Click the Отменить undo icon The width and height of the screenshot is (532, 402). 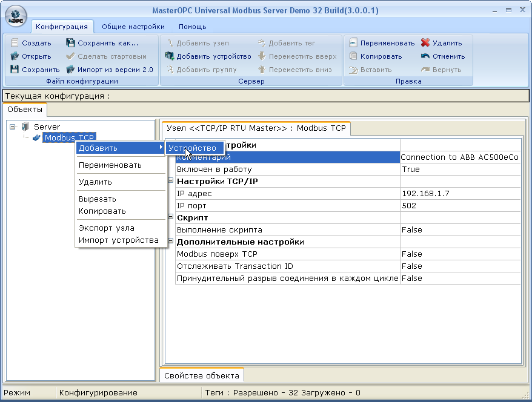point(425,56)
